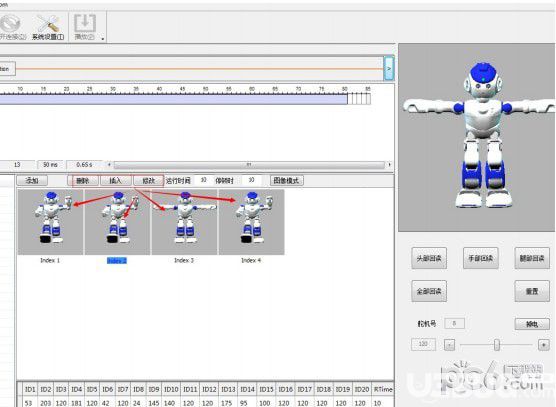Screen dimensions: 556x407
Task: Click the 插入 insert frame button
Action: click(x=116, y=180)
